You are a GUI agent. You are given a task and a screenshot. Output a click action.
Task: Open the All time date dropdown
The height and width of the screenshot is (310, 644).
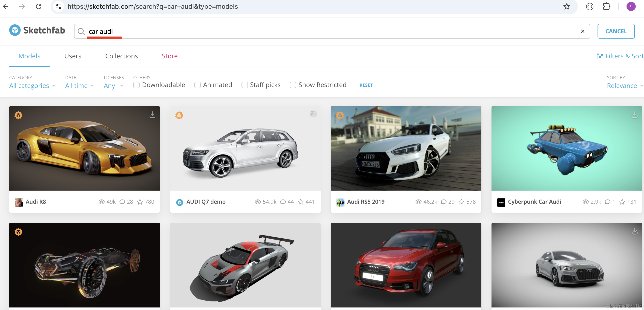click(x=80, y=86)
